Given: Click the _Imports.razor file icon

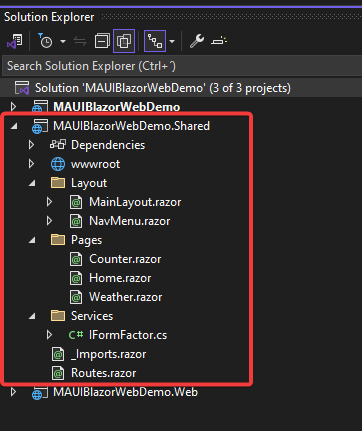Looking at the screenshot, I should click(58, 354).
